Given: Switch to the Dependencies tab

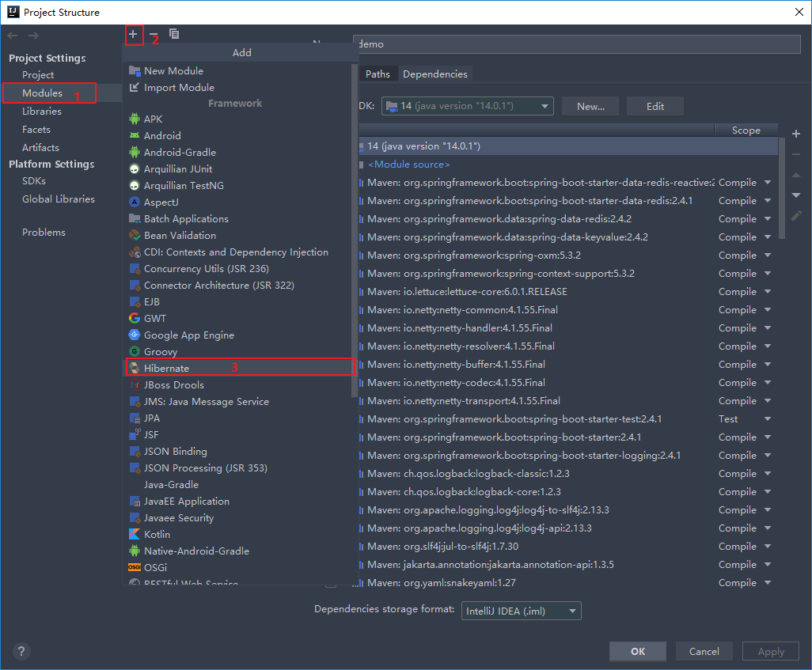Looking at the screenshot, I should click(x=435, y=74).
